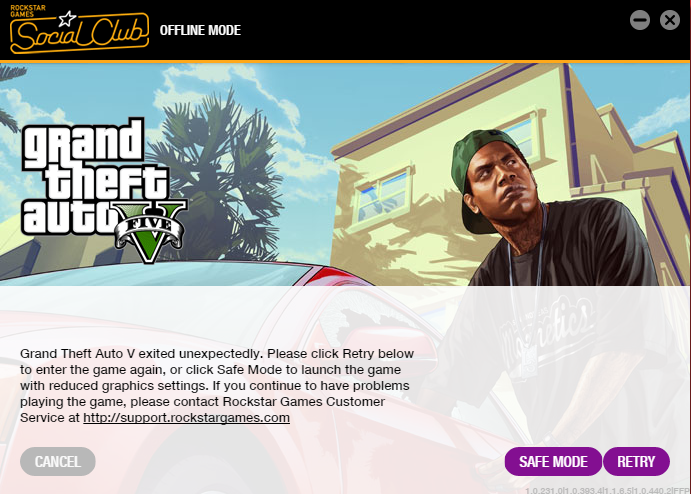Open the support.rockstargames.com link

(186, 417)
